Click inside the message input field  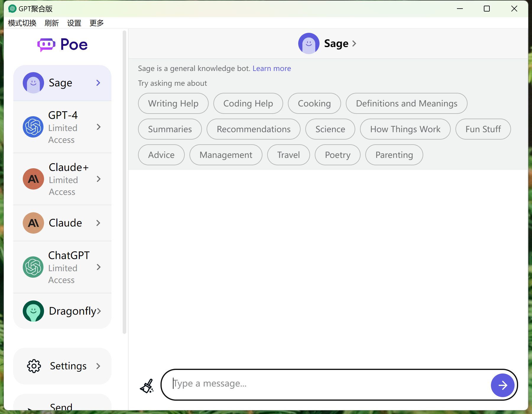(325, 383)
